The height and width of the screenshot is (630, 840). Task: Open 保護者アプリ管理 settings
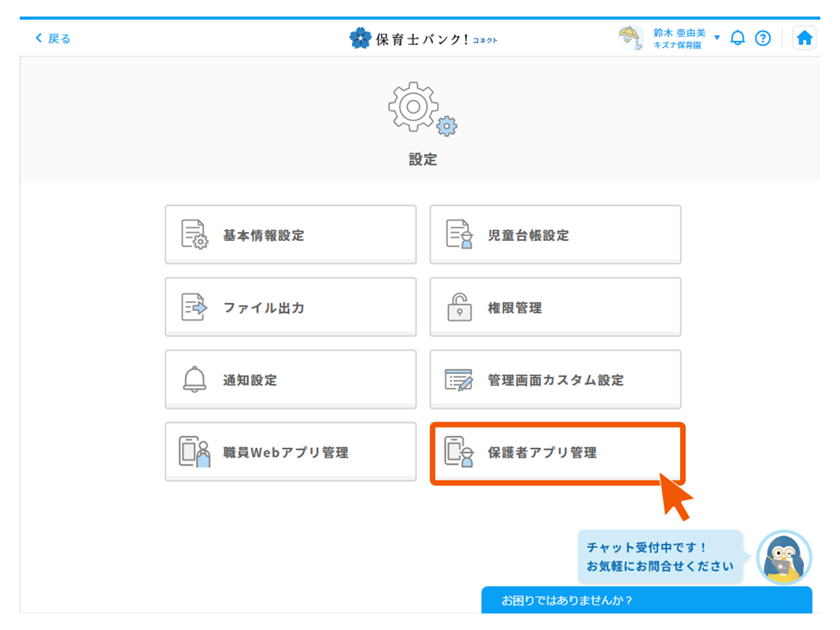click(557, 453)
